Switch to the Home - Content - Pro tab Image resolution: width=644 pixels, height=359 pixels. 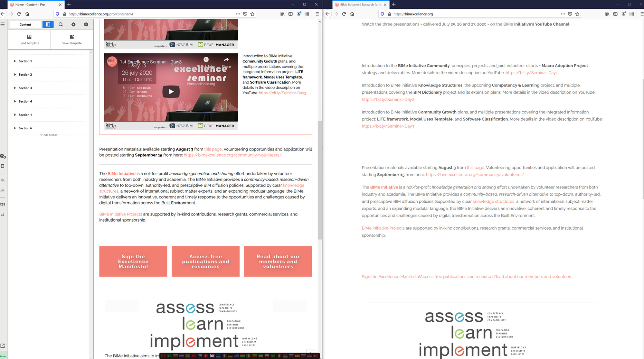[35, 5]
